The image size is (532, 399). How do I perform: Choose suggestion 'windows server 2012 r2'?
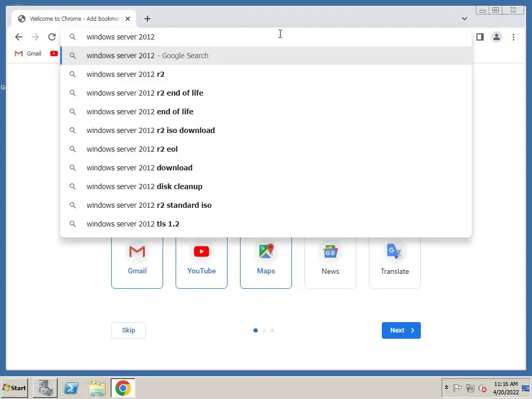(266, 74)
